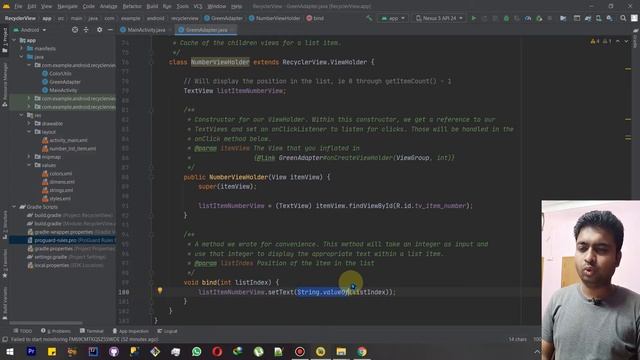The height and width of the screenshot is (360, 640).
Task: Expand the drawable folder
Action: [29, 123]
